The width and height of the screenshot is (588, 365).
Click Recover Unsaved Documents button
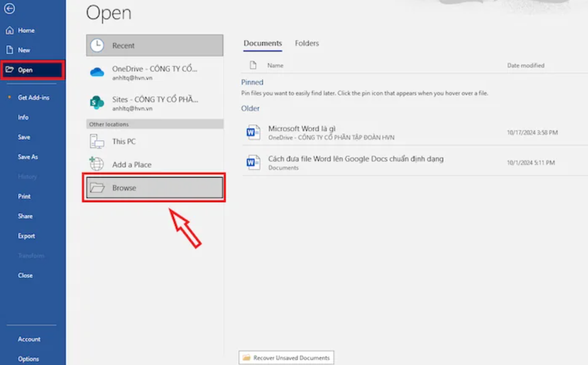(x=286, y=358)
